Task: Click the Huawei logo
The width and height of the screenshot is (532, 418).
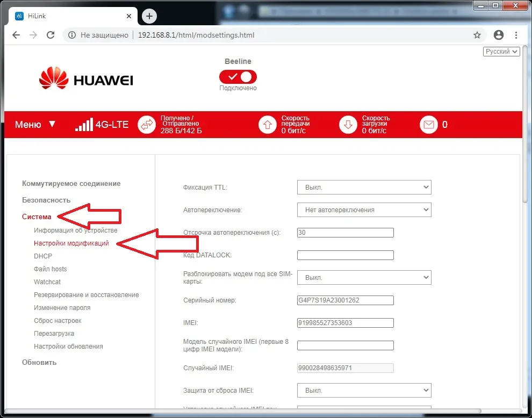Action: tap(86, 80)
